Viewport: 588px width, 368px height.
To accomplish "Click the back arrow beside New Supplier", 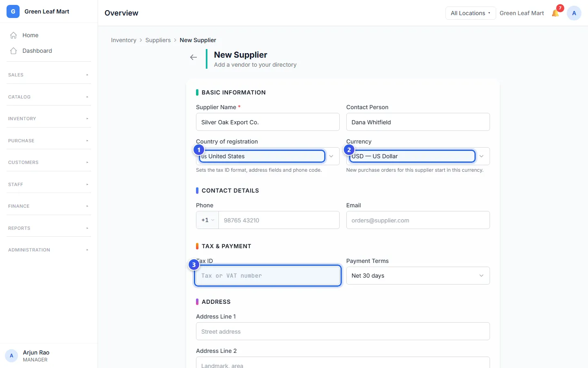I will [x=194, y=57].
